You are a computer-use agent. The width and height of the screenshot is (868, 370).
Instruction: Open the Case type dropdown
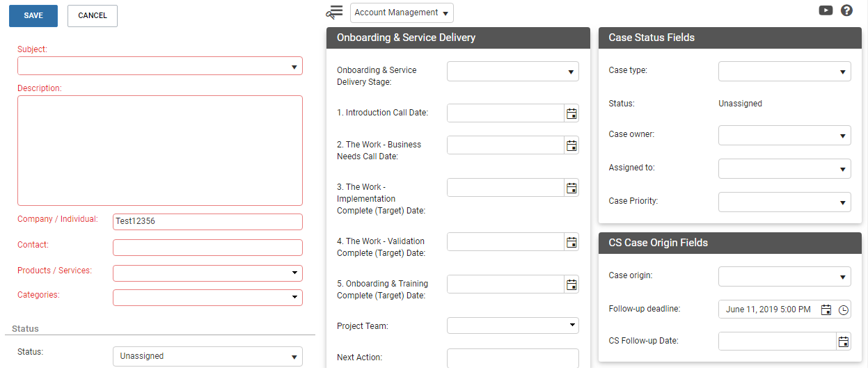[x=784, y=71]
